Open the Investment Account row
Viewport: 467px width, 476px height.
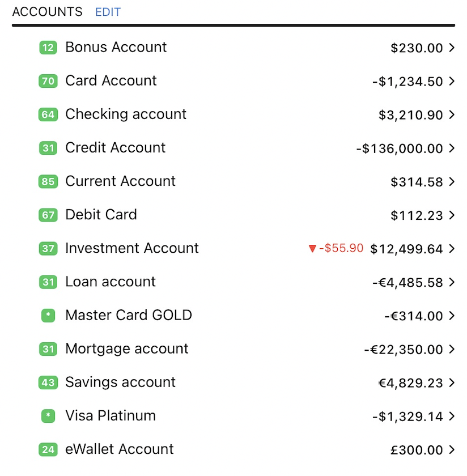pos(132,248)
